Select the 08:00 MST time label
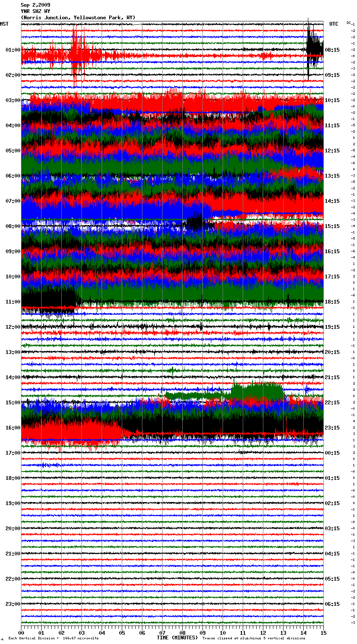The height and width of the screenshot is (644, 357). click(13, 226)
